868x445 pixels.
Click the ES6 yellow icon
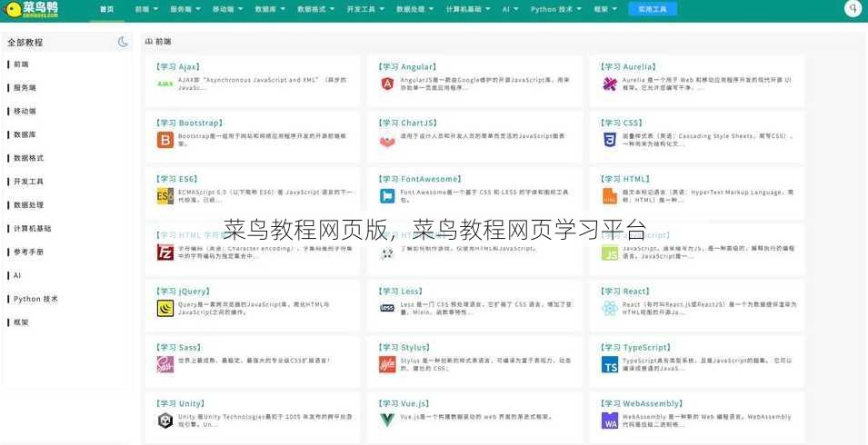pyautogui.click(x=165, y=196)
